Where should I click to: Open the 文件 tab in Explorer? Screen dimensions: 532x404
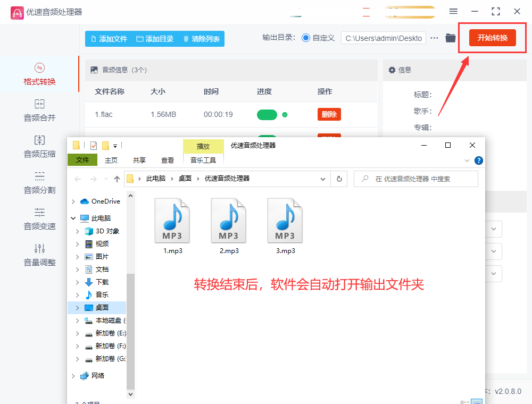[82, 160]
